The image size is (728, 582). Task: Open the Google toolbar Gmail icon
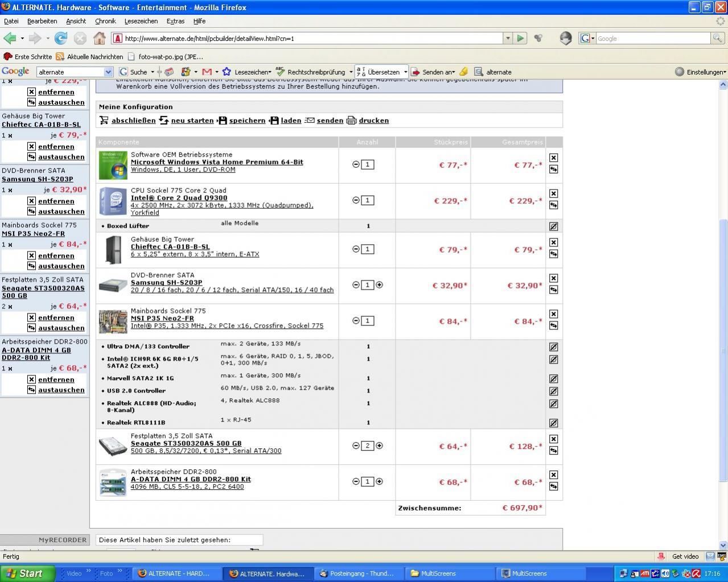coord(207,72)
